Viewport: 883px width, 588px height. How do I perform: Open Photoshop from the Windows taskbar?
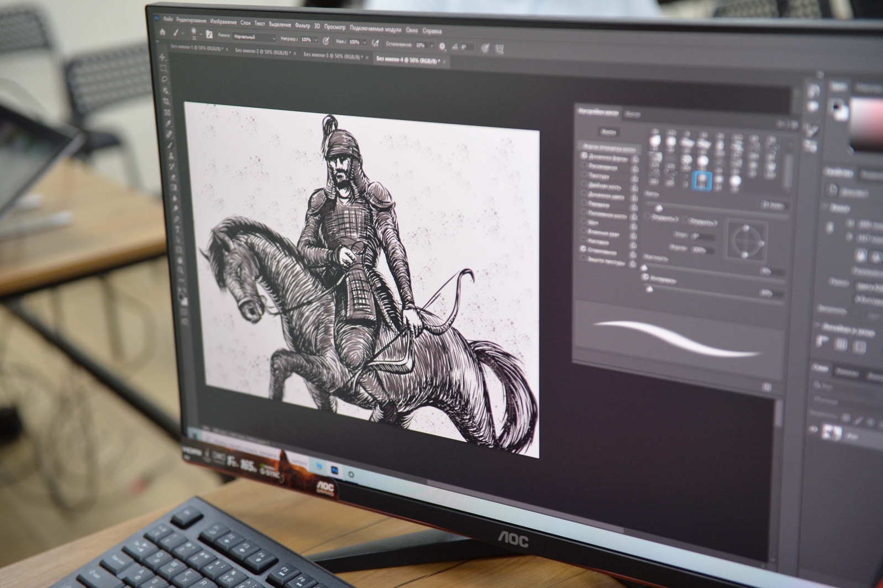335,470
